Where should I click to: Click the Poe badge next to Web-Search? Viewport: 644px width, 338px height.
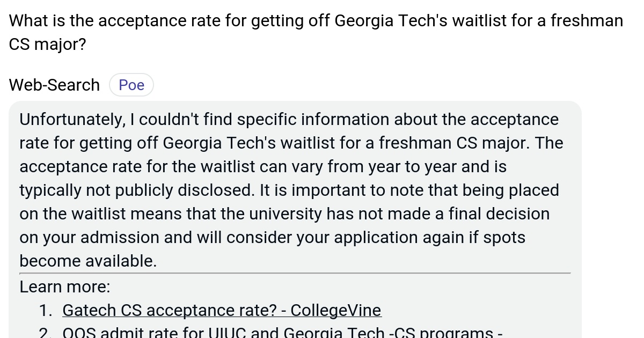click(131, 84)
